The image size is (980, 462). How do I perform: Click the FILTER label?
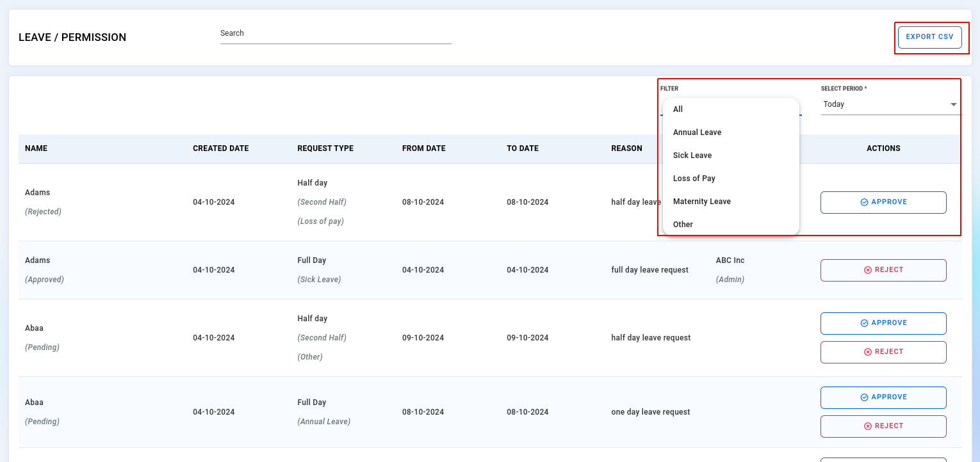click(669, 89)
